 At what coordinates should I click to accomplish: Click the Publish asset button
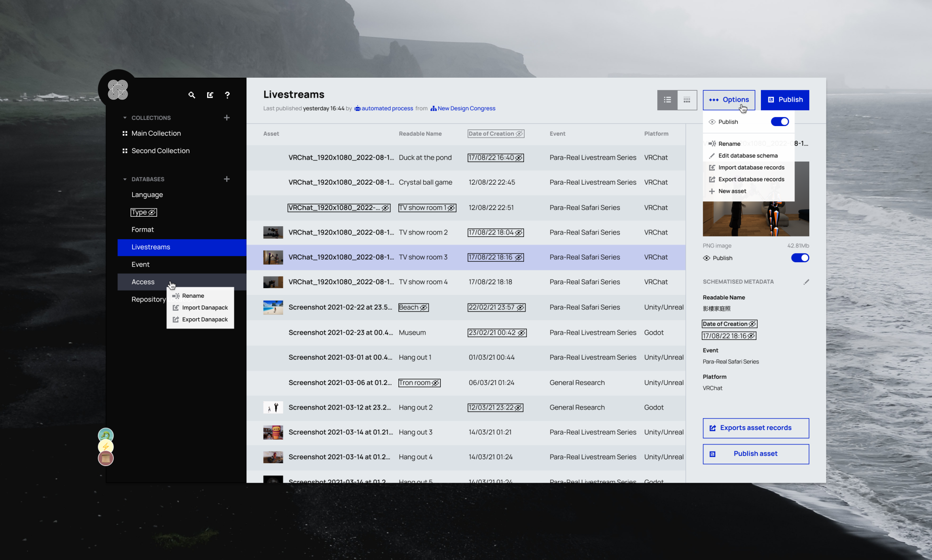pos(755,454)
